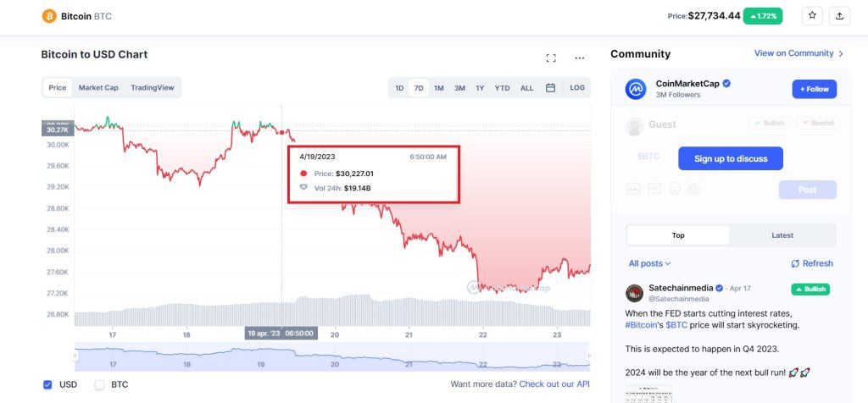The width and height of the screenshot is (868, 403).
Task: Click the share upload icon
Action: point(839,16)
